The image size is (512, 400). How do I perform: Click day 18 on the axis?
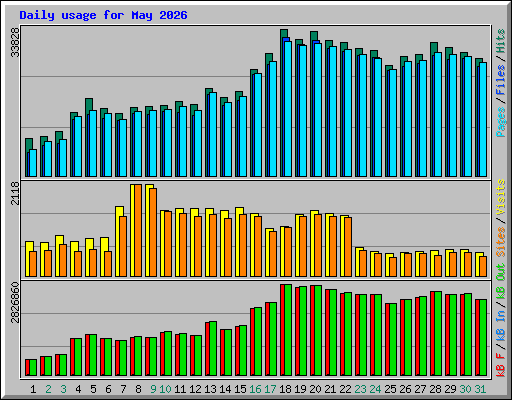[x=285, y=389]
